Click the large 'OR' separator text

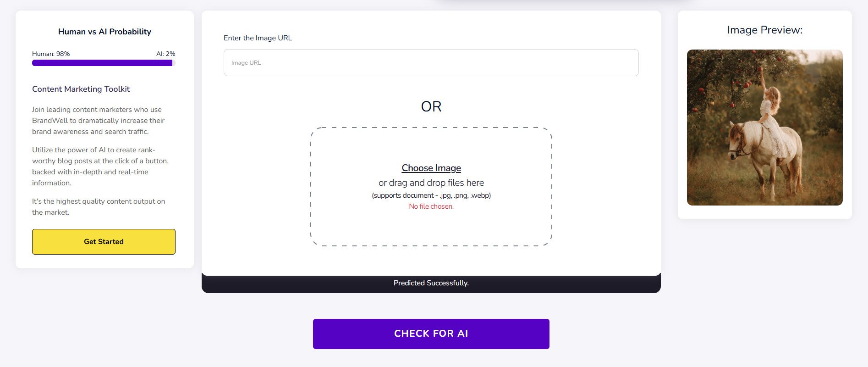click(431, 106)
